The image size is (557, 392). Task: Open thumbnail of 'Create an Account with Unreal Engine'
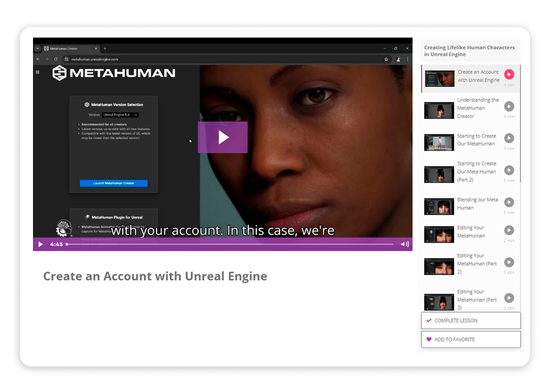tap(439, 78)
